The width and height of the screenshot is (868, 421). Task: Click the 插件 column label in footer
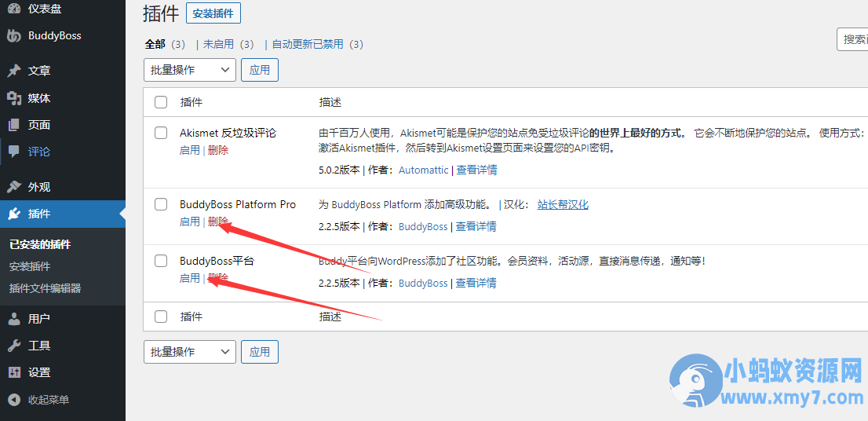coord(191,317)
